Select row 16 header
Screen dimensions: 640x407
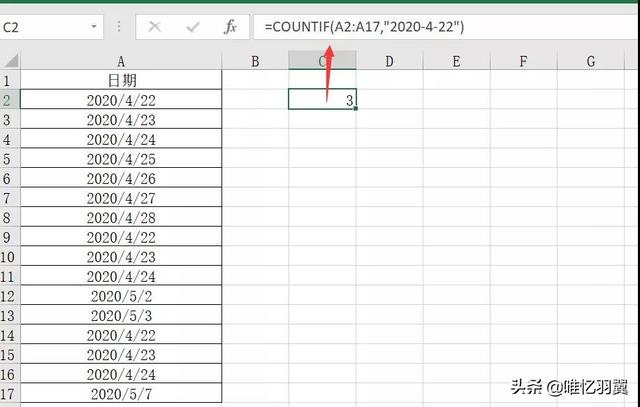tap(9, 374)
